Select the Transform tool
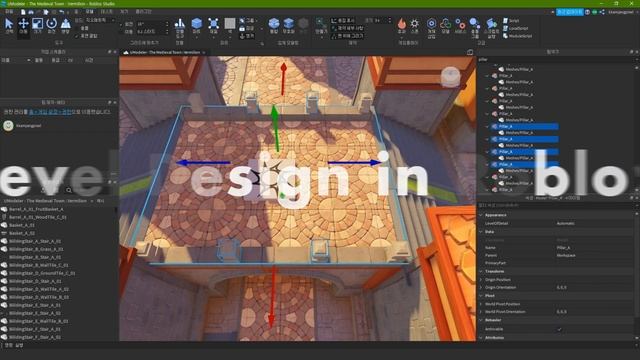This screenshot has height=360, width=640. [65, 25]
